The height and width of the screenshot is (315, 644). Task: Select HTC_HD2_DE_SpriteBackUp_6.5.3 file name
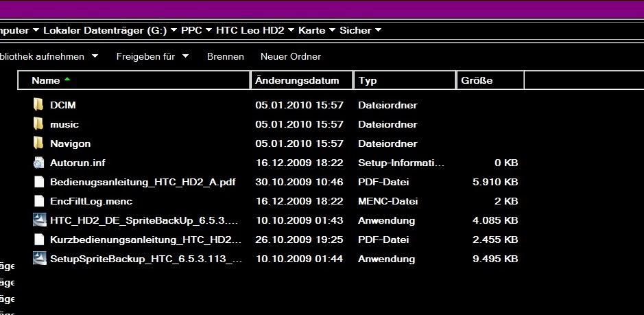(x=144, y=221)
